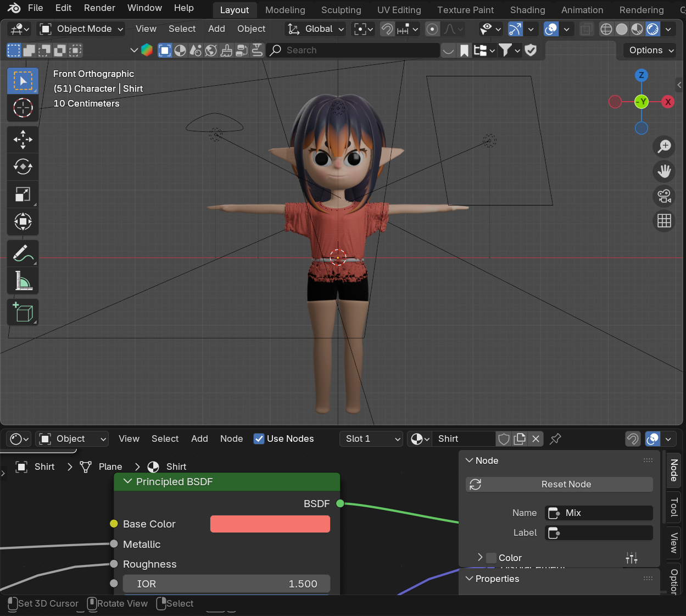The width and height of the screenshot is (686, 616).
Task: Click the Z axis gizmo circle
Action: [x=641, y=75]
